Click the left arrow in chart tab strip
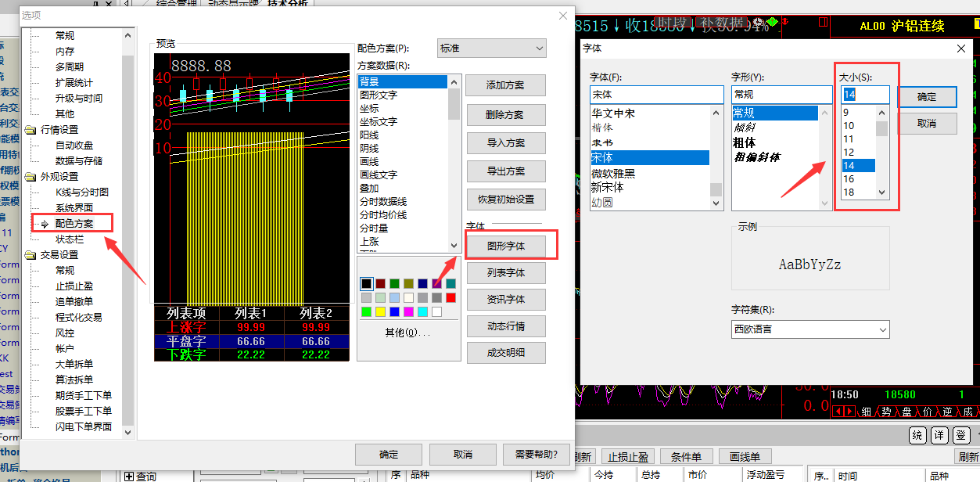Screen dimensions: 980x482 coord(838,411)
